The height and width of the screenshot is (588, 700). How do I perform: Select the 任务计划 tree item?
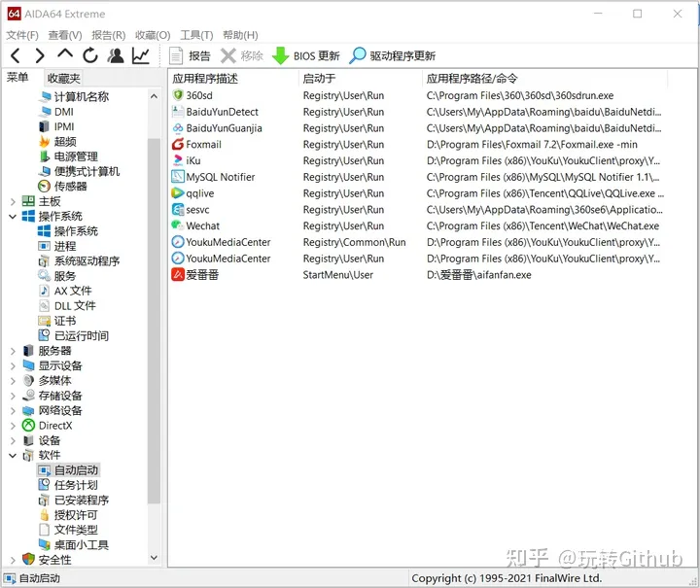coord(68,485)
